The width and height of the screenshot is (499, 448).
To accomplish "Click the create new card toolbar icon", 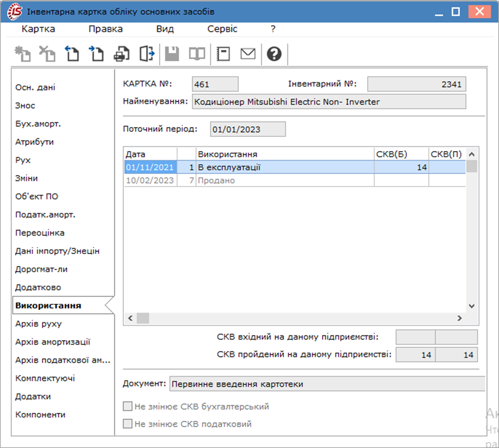I will pos(23,53).
